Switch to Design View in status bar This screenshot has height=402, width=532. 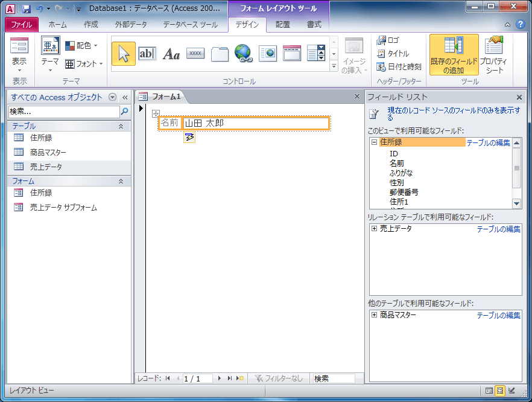coord(511,391)
